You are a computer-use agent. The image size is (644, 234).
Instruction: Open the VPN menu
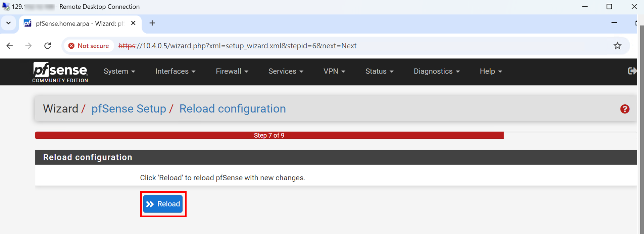click(334, 71)
